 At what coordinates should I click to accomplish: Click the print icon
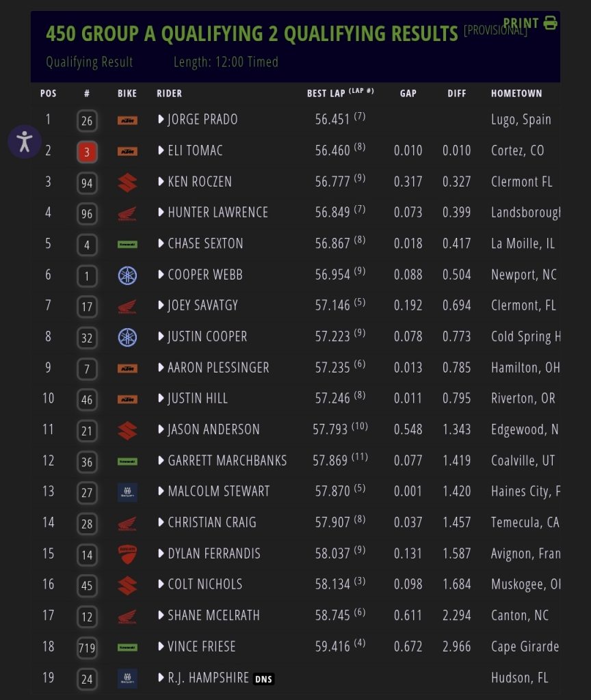tap(550, 23)
